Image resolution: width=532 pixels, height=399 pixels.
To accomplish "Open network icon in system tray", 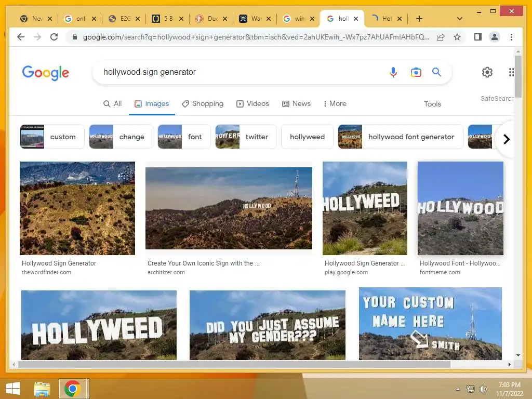I will (x=470, y=389).
